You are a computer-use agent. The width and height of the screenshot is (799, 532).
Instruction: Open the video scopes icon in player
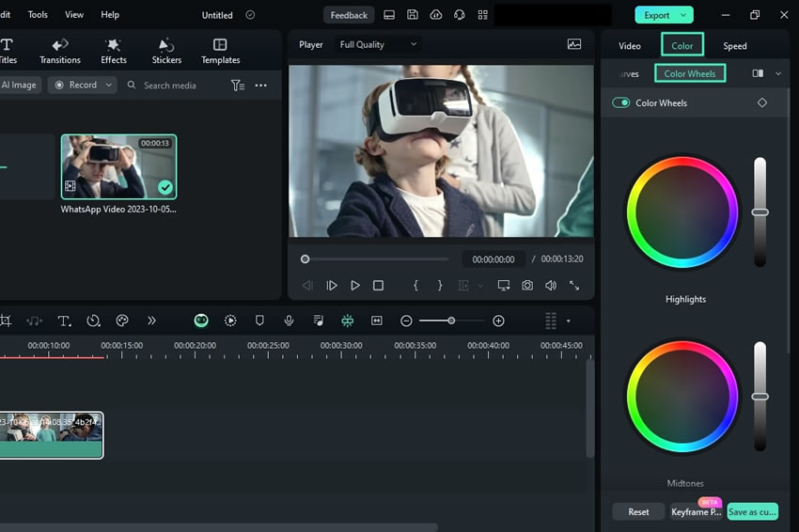(574, 44)
